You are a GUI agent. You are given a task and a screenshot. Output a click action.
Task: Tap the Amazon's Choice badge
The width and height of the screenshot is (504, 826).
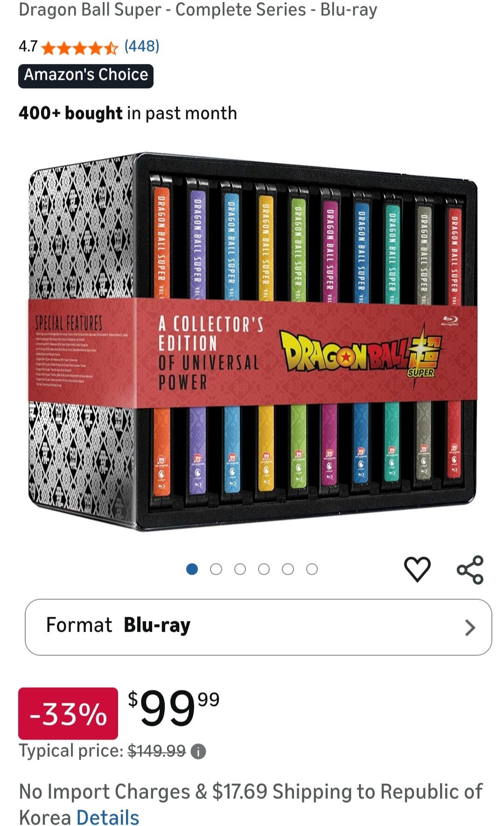pos(86,76)
